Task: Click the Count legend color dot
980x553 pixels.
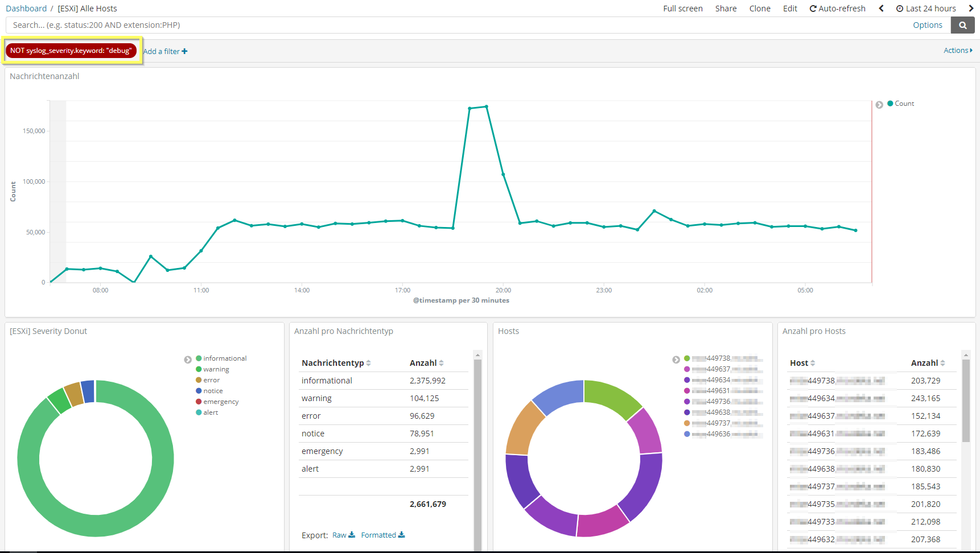Action: point(890,104)
